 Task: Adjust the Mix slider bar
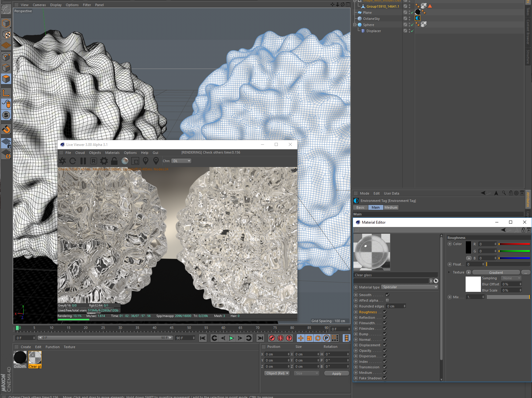tap(508, 297)
